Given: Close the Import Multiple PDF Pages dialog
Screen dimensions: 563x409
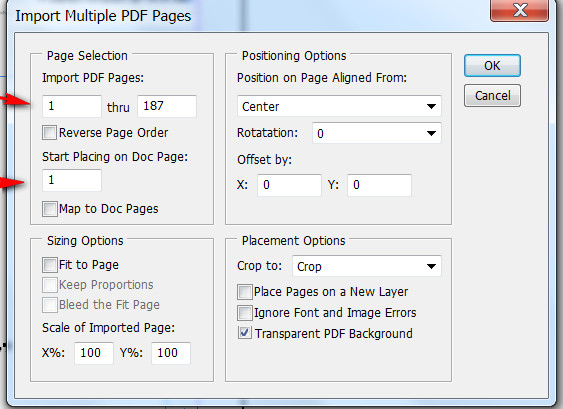Looking at the screenshot, I should [519, 10].
